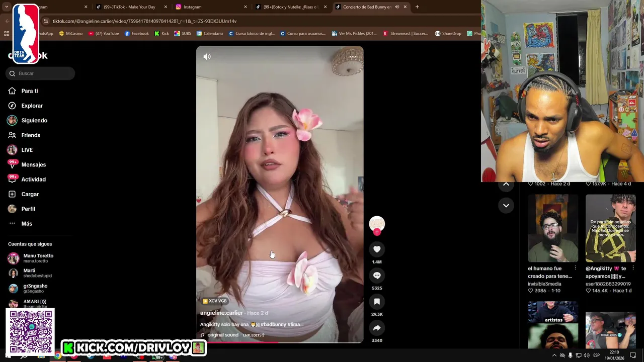The width and height of the screenshot is (644, 362).
Task: Open options for the el humano video
Action: coord(576,268)
